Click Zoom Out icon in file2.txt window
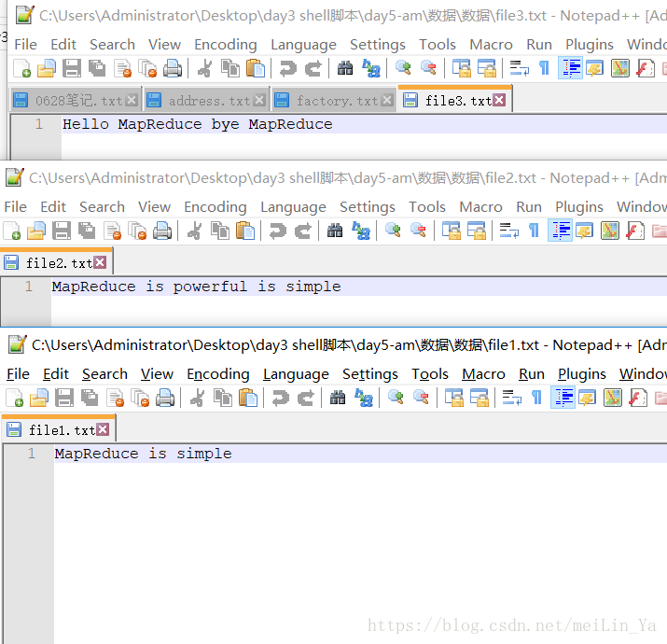 pos(418,231)
